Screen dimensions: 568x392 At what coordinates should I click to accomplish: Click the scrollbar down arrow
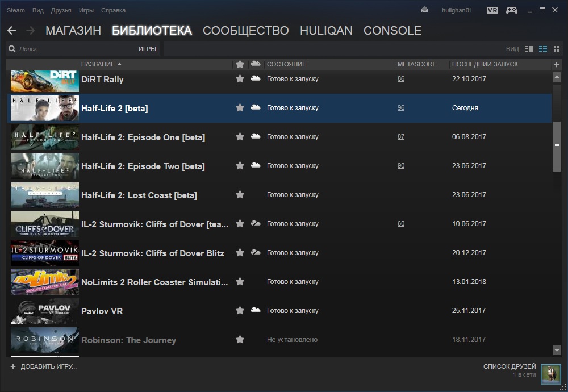point(557,350)
